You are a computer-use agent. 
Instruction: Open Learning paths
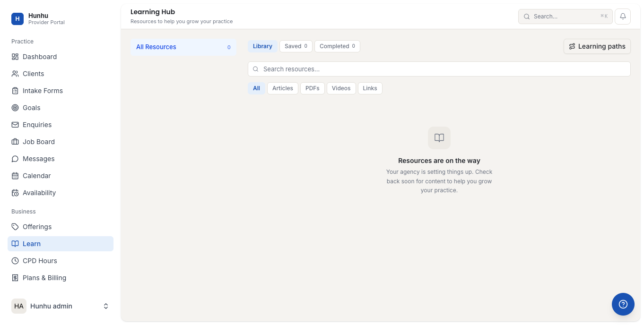[597, 46]
